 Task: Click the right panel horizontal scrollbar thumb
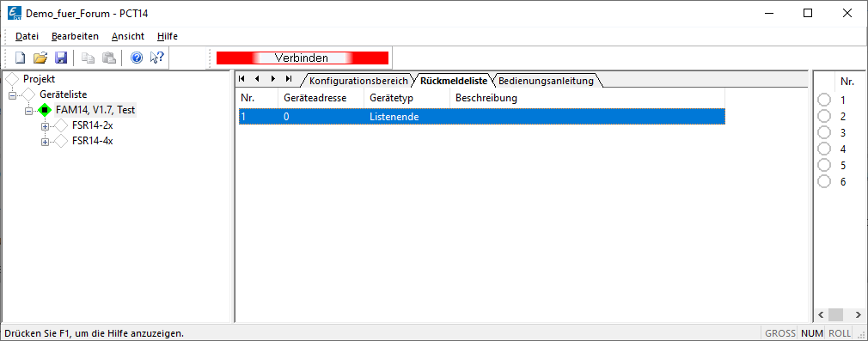pos(835,314)
